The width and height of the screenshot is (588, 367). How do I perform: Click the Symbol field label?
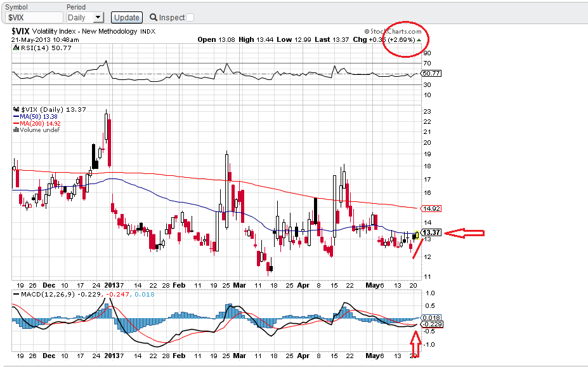point(16,7)
